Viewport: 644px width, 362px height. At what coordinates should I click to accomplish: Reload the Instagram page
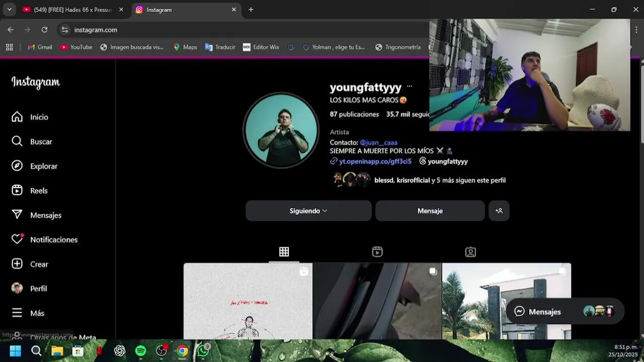tap(44, 30)
